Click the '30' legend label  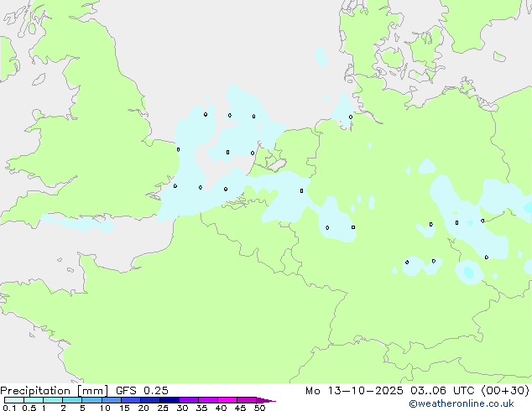[182, 408]
